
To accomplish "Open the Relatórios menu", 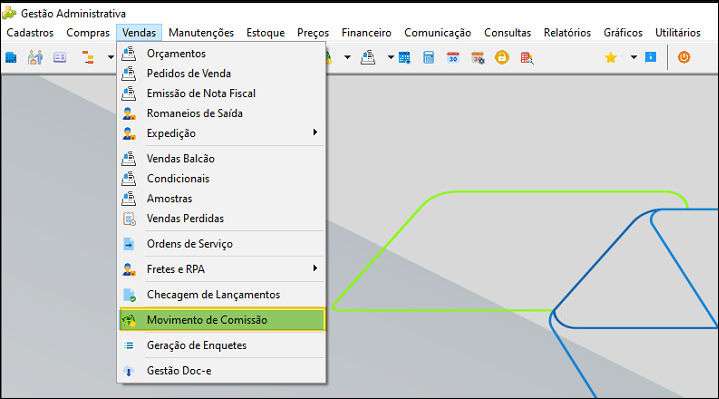I will [567, 33].
